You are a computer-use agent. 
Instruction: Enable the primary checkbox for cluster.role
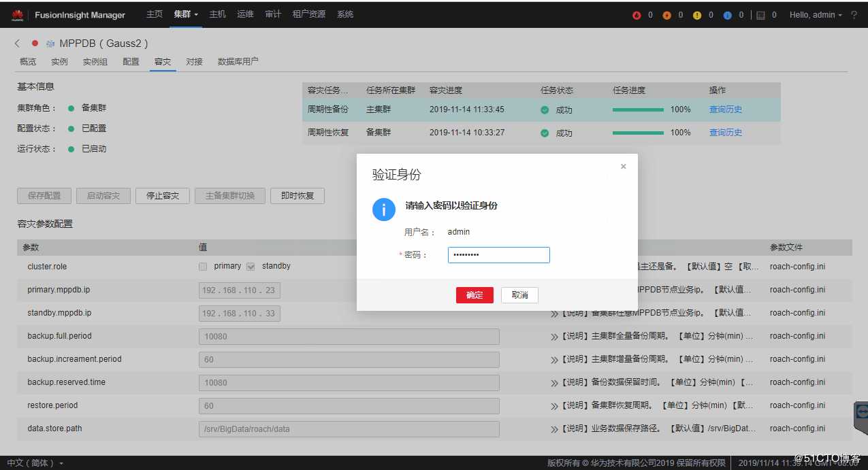202,266
